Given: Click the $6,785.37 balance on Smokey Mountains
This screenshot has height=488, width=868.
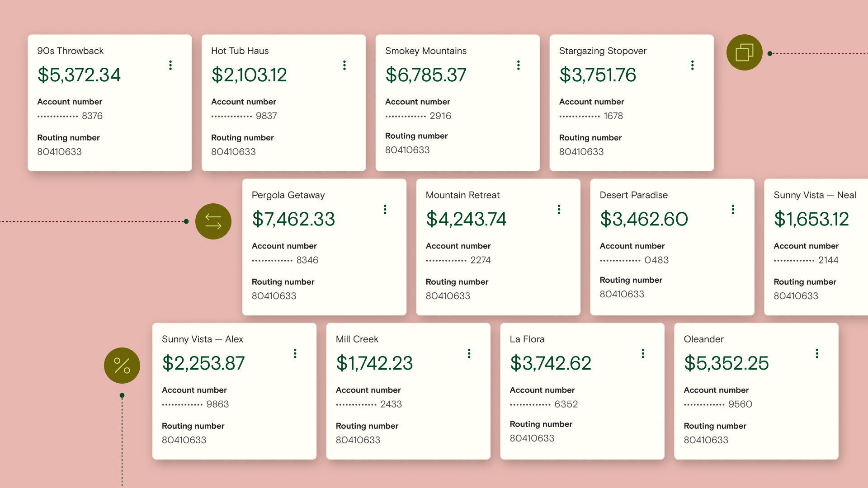Looking at the screenshot, I should point(426,75).
